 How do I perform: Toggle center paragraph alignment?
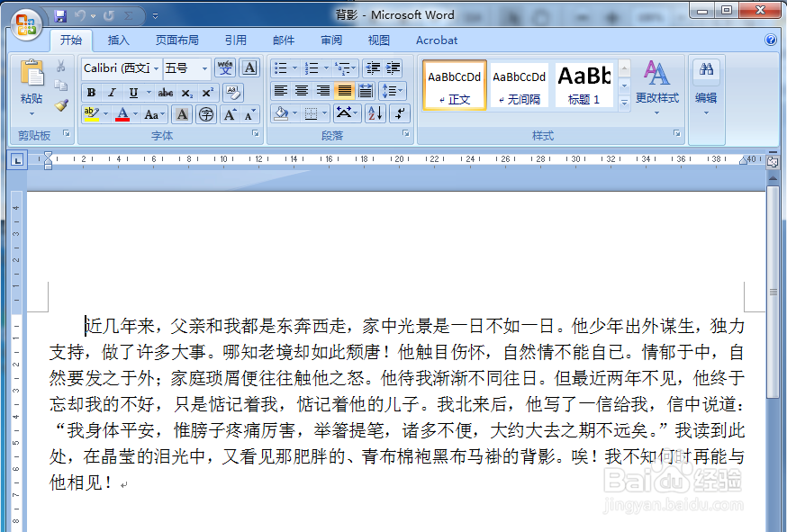[x=301, y=90]
